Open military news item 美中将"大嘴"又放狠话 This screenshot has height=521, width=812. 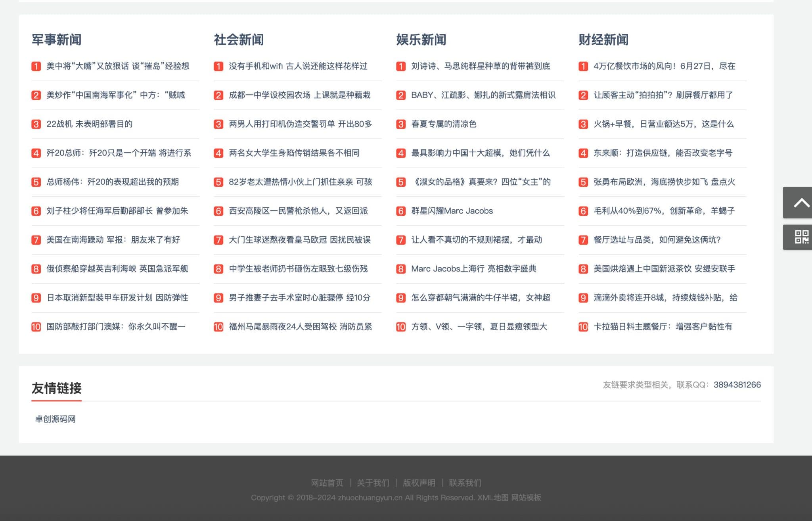pos(118,66)
